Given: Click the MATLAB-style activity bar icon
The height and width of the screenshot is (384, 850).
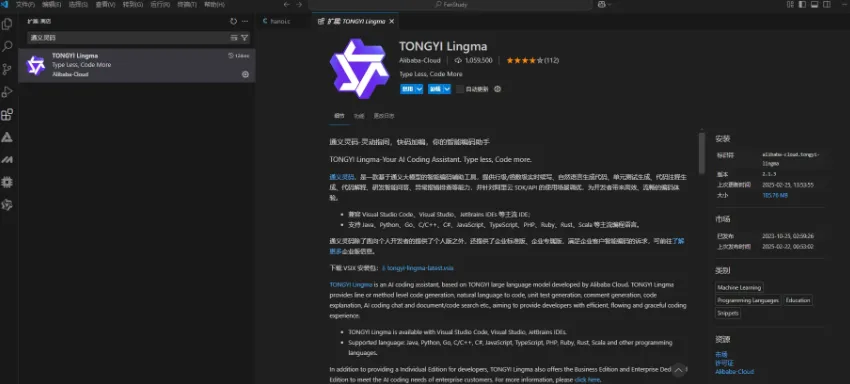Looking at the screenshot, I should click(x=7, y=159).
